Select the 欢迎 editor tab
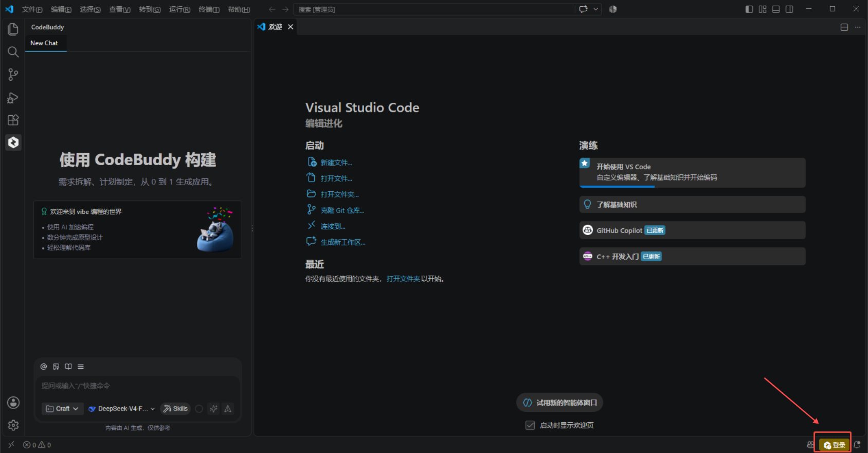Screen dimensions: 868x453 click(275, 27)
